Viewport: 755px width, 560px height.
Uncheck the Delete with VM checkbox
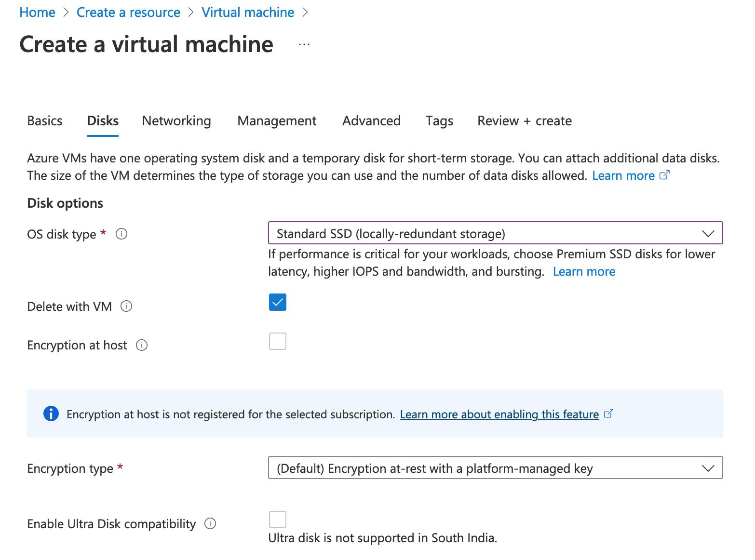(x=277, y=302)
